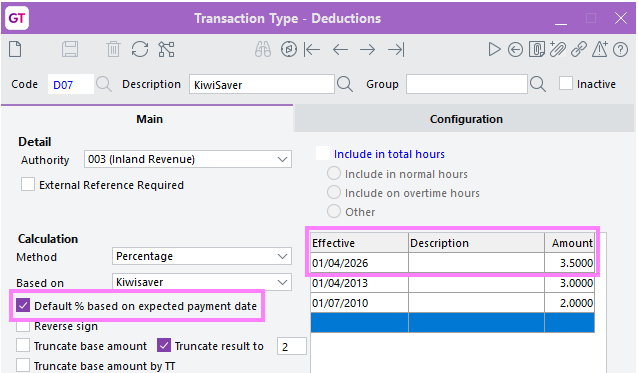Select Include on overtime hours radio

[334, 192]
